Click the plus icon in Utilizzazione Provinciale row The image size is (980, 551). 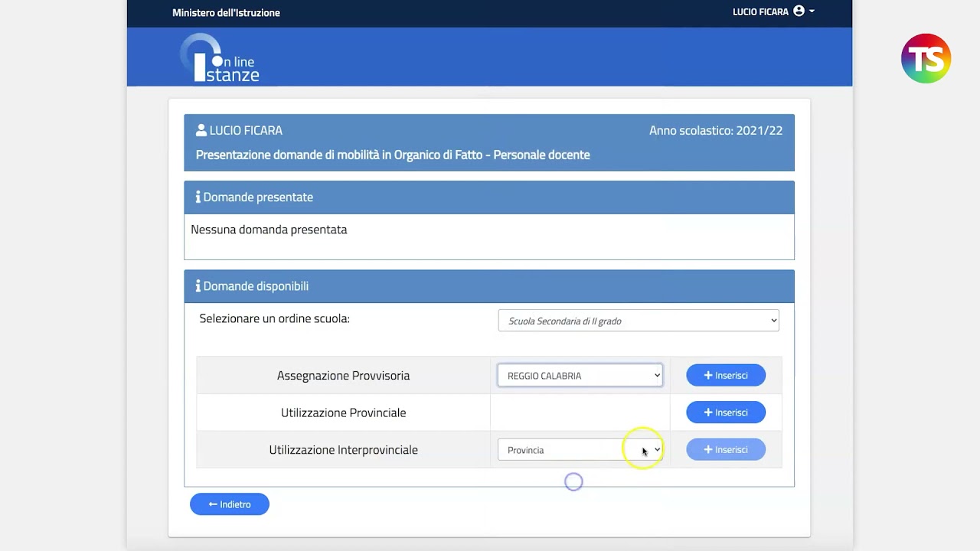708,412
